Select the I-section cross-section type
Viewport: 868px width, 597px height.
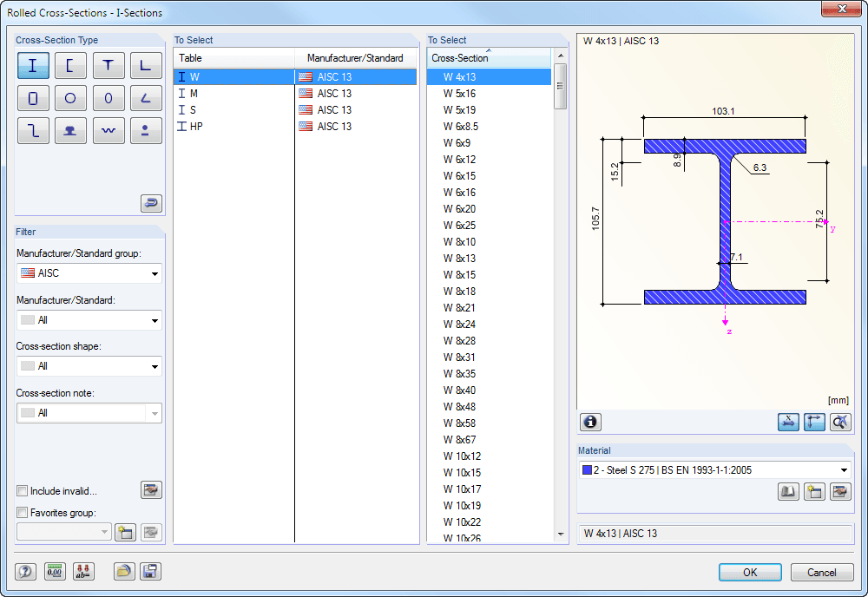pyautogui.click(x=33, y=65)
